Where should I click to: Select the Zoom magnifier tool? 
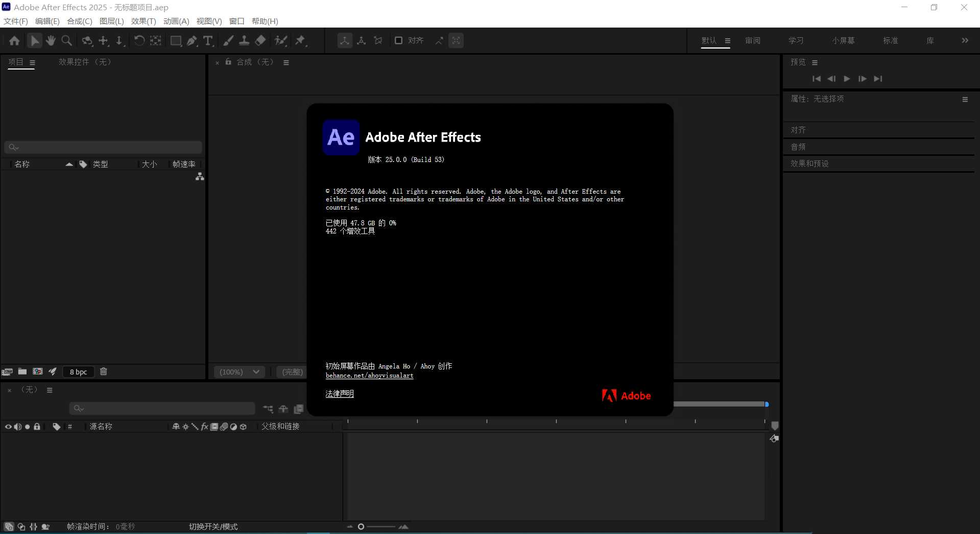pos(66,41)
